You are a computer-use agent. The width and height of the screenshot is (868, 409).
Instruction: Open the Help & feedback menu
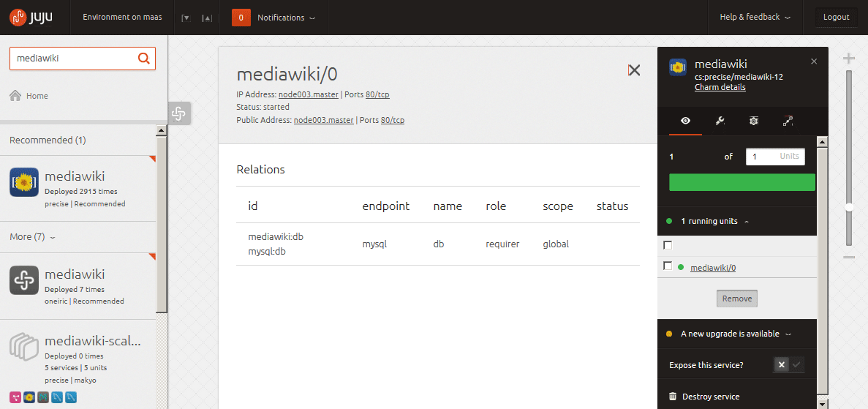pyautogui.click(x=755, y=17)
